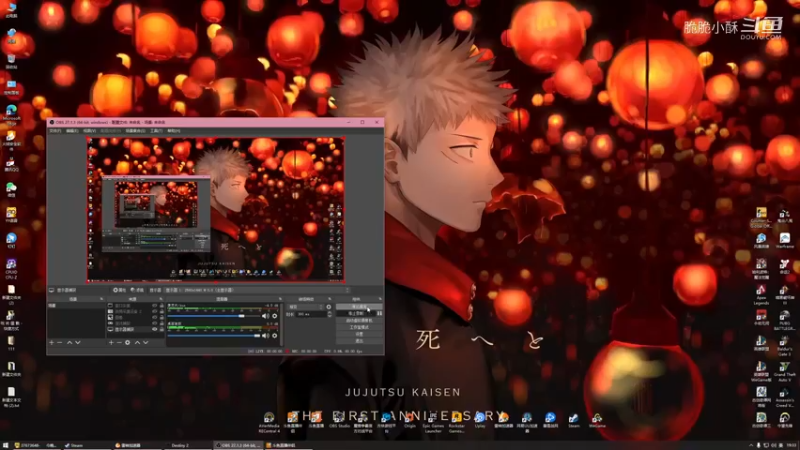Move scene up arrow in Scenes panel

(x=69, y=342)
